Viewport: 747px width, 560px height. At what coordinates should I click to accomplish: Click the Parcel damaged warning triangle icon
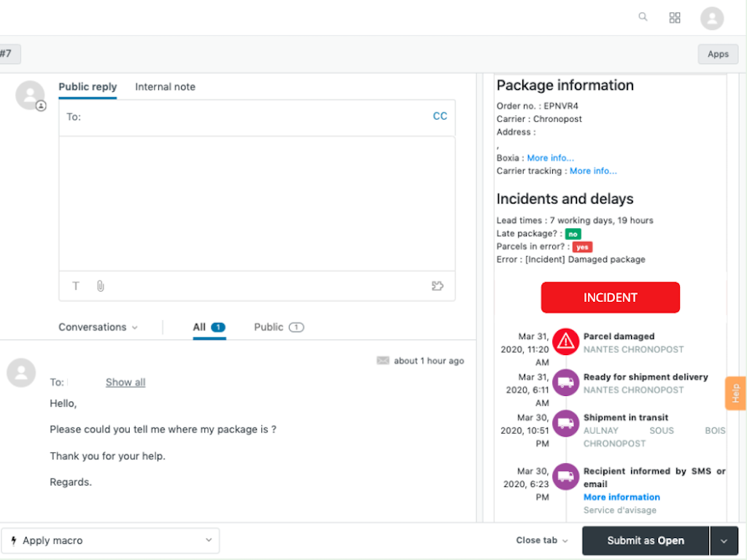[565, 341]
